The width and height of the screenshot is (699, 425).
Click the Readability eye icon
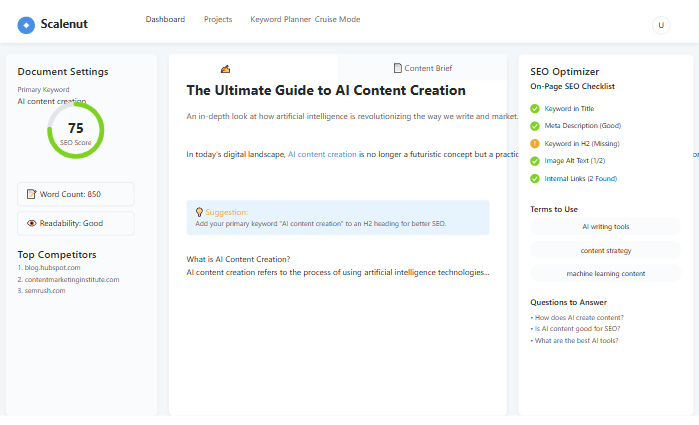(x=31, y=223)
